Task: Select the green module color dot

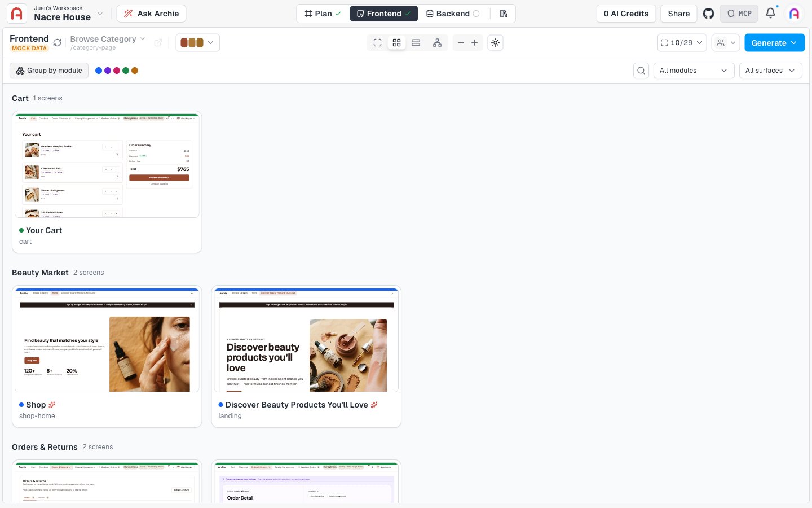Action: 126,71
